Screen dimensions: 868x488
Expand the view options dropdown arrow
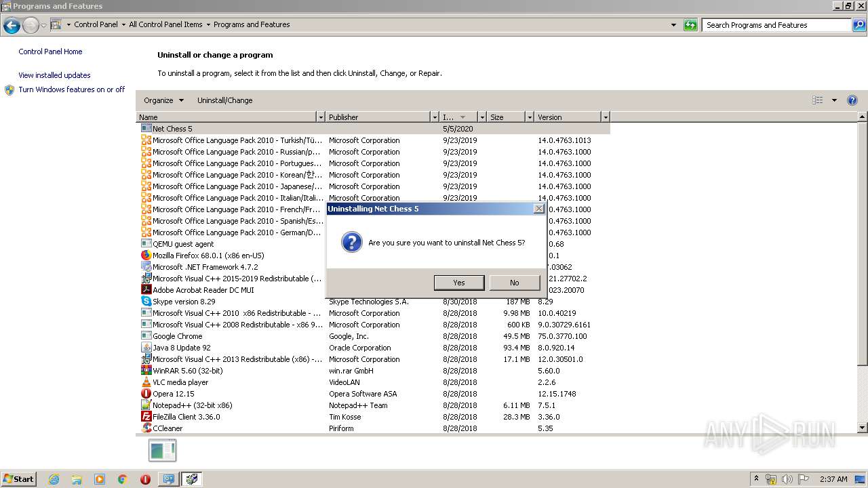[834, 100]
